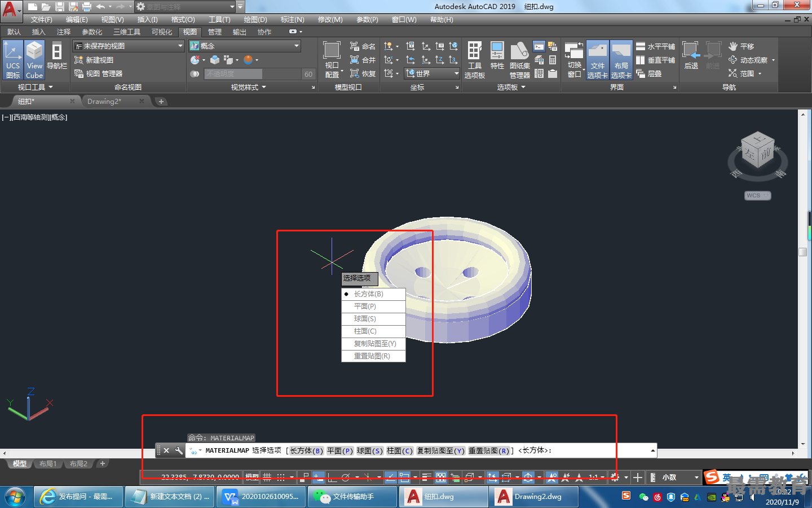The image size is (812, 508).
Task: Select 长方体(B) in the options list
Action: coord(373,294)
